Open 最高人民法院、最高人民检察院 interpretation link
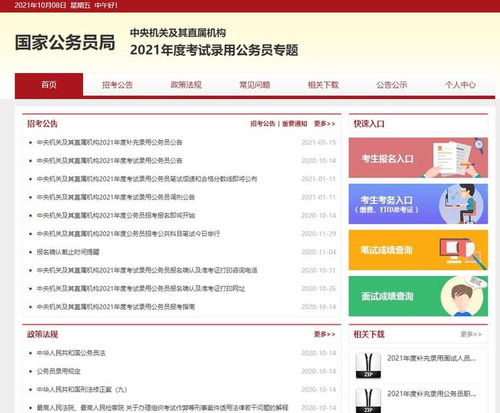 pyautogui.click(x=162, y=408)
